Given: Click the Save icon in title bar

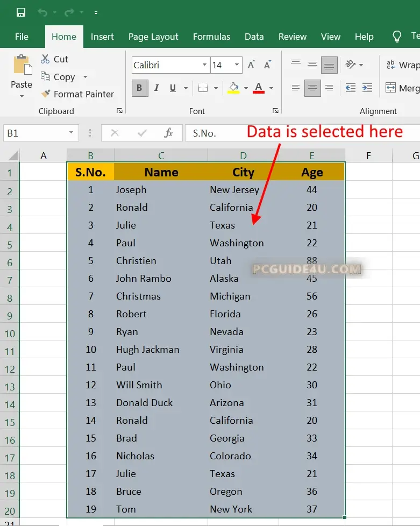Looking at the screenshot, I should coord(21,12).
